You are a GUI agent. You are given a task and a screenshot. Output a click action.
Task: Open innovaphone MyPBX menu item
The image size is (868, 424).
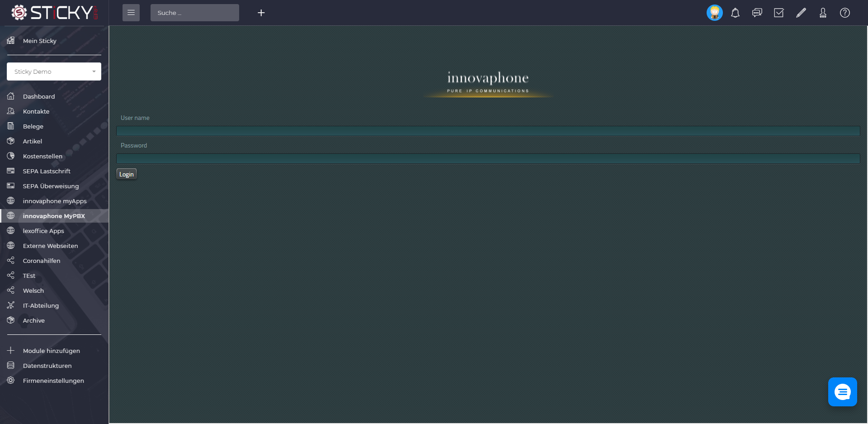click(54, 216)
